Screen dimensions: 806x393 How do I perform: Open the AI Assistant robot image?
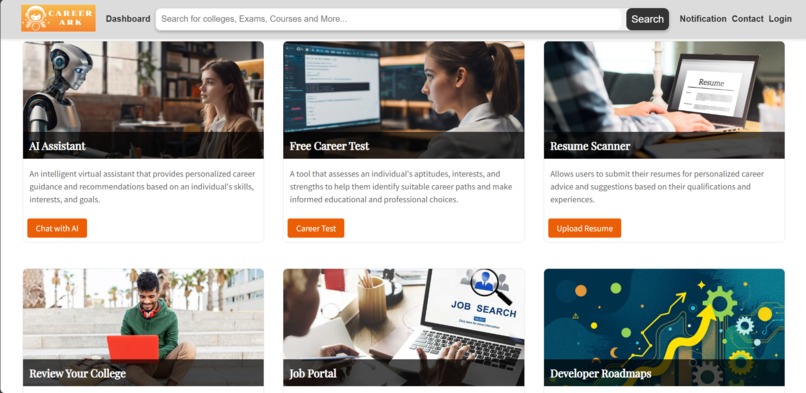(143, 100)
